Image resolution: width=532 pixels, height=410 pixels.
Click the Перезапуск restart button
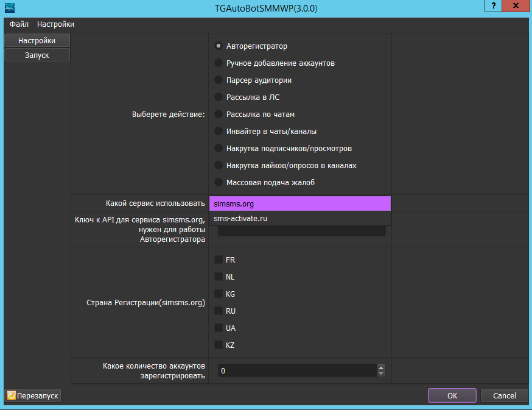click(33, 395)
